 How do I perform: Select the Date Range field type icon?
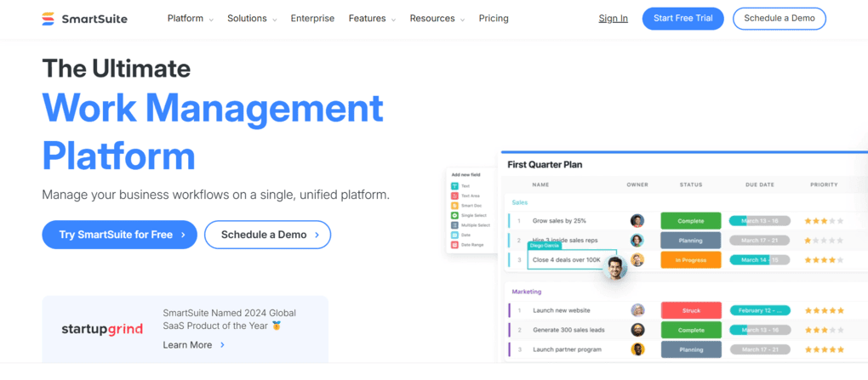[x=455, y=245]
